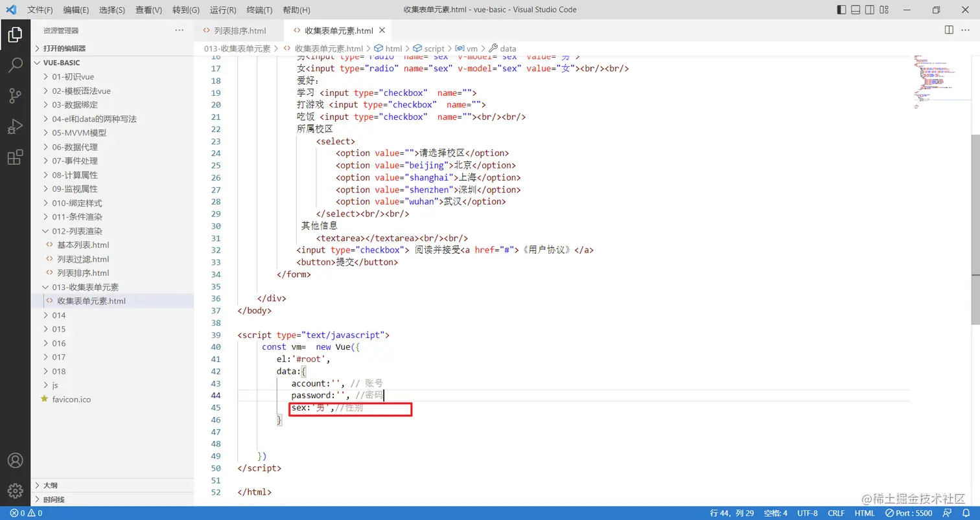Expand the 010-绑定样式 folder
The width and height of the screenshot is (980, 520).
point(113,203)
